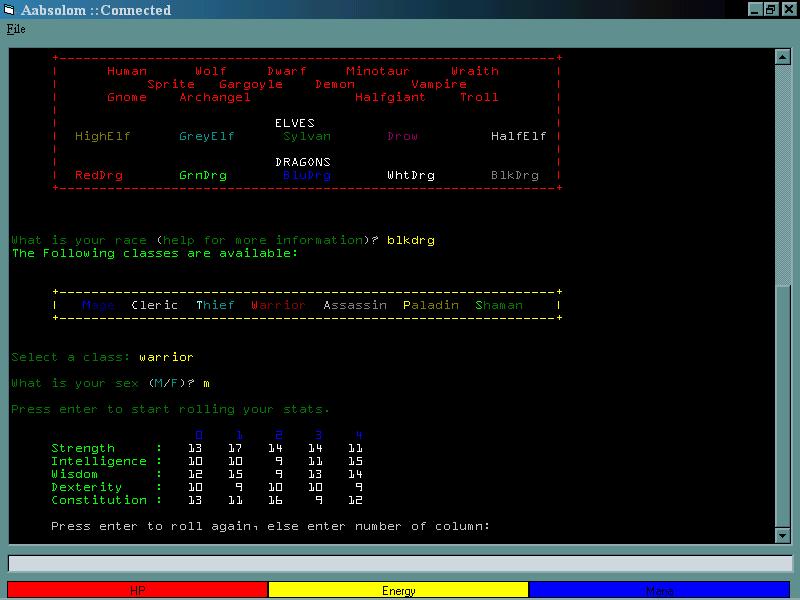Click the terminal scrollbar up arrow
Image resolution: width=800 pixels, height=600 pixels.
click(783, 57)
